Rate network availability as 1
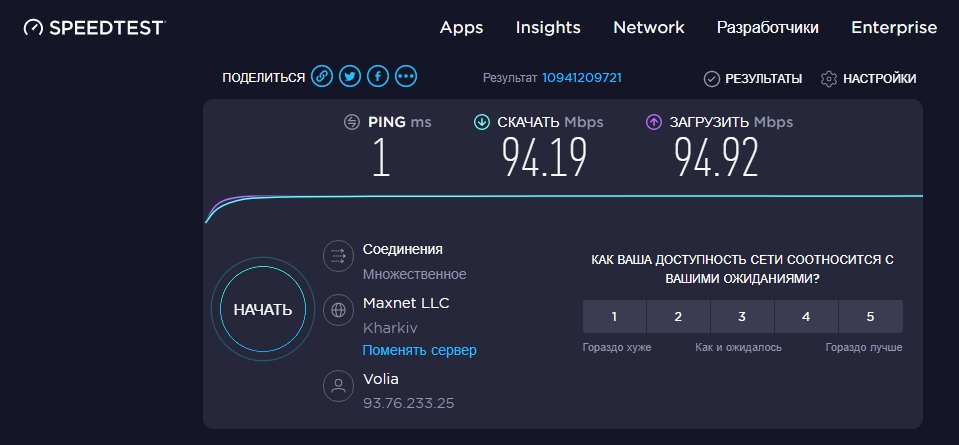Viewport: 959px width, 445px height. pos(614,317)
